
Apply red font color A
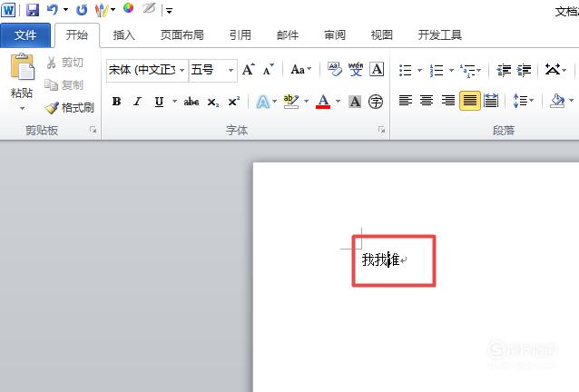[x=323, y=102]
